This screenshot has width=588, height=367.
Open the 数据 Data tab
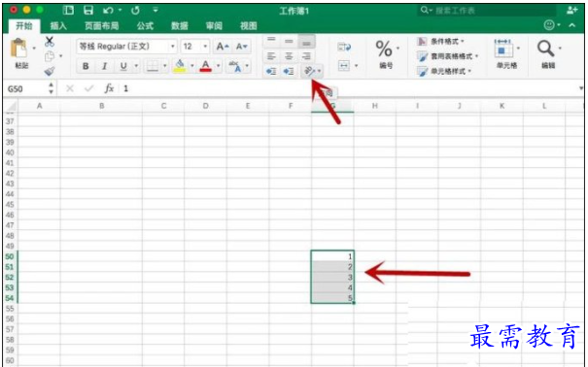point(180,26)
